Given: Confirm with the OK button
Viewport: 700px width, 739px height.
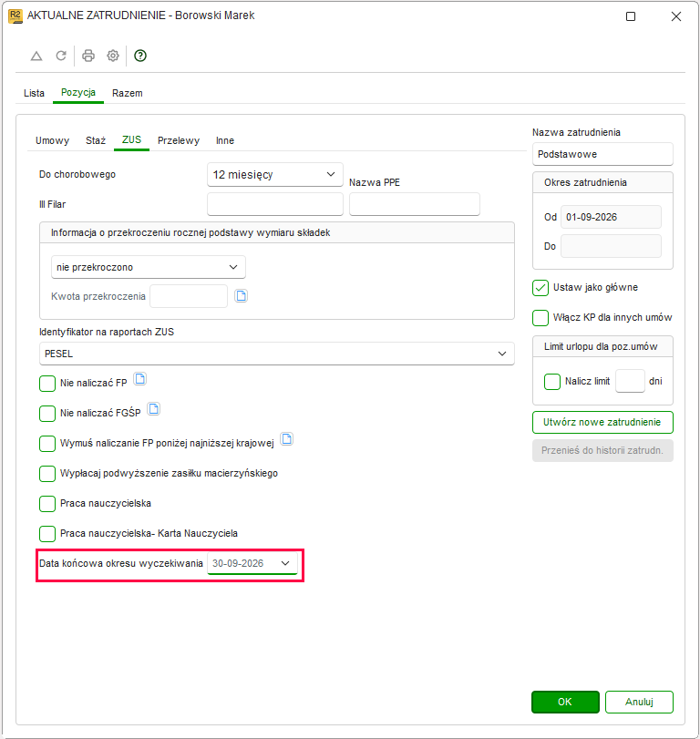Looking at the screenshot, I should [565, 702].
